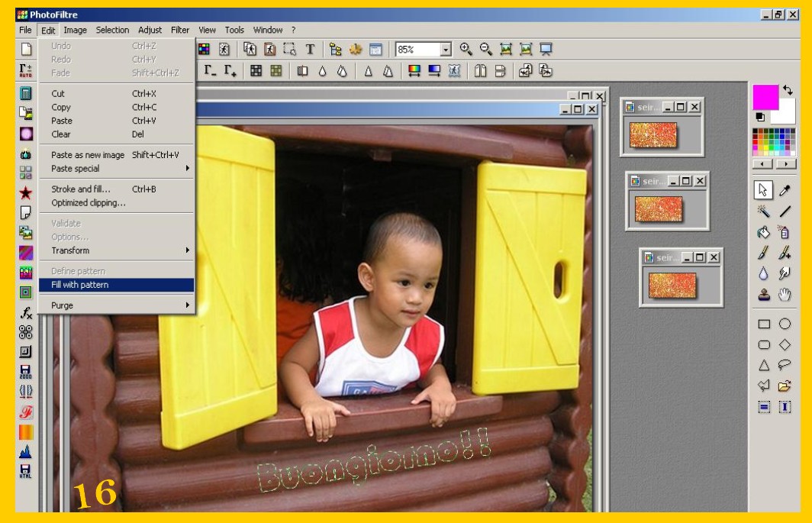Click the first pattern thumbnail window image
Screen dimensions: 812x523
click(x=653, y=135)
